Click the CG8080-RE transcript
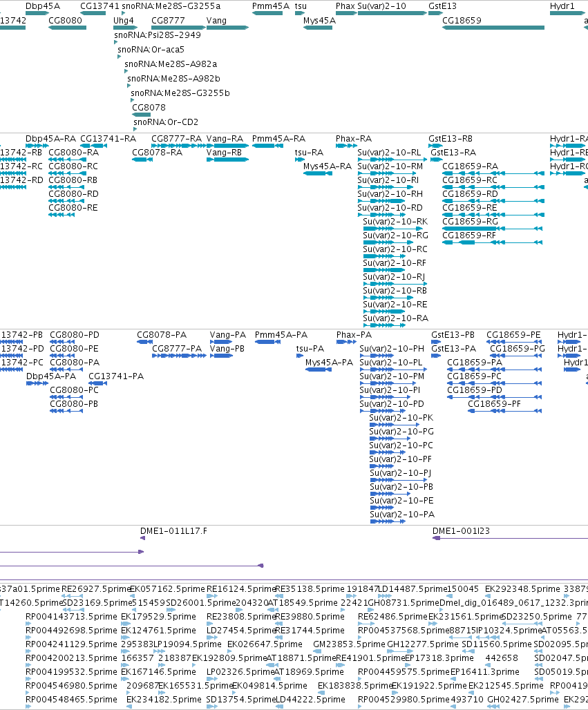This screenshot has height=710, width=588. pyautogui.click(x=73, y=208)
